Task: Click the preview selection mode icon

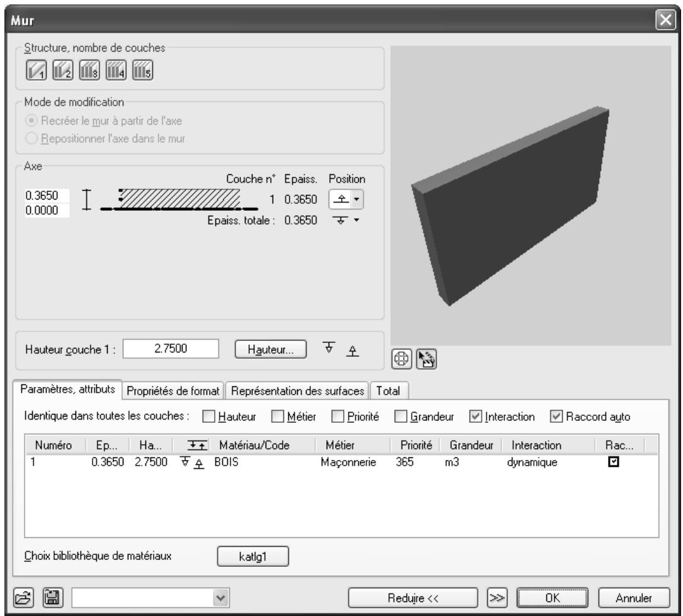Action: 426,359
